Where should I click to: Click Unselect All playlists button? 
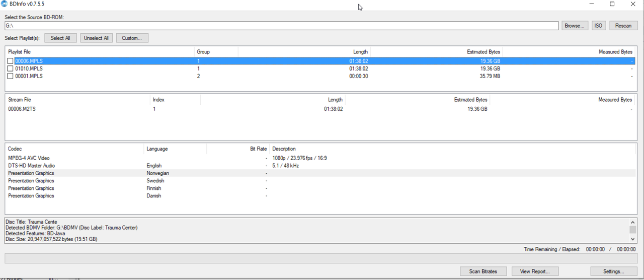tap(96, 38)
